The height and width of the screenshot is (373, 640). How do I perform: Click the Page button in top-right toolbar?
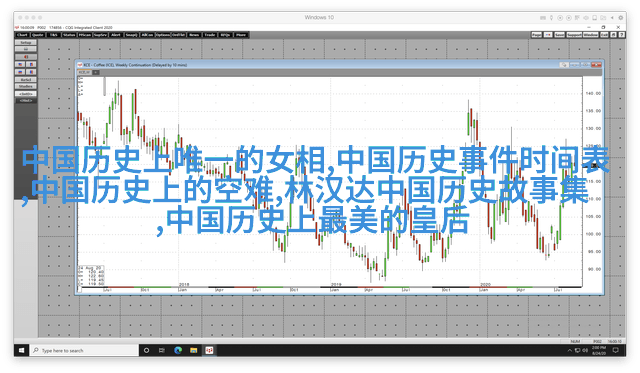coord(536,35)
